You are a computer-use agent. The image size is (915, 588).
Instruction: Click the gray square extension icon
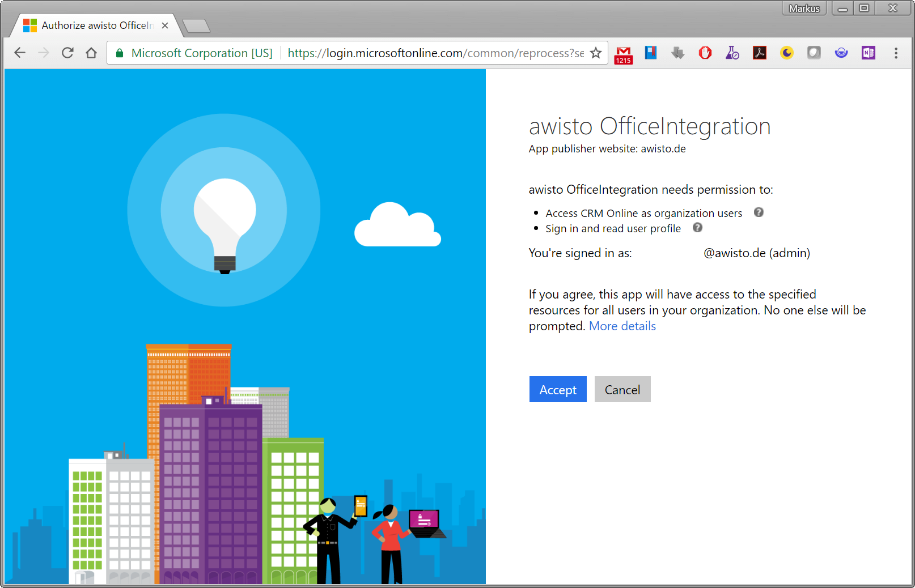[x=814, y=53]
